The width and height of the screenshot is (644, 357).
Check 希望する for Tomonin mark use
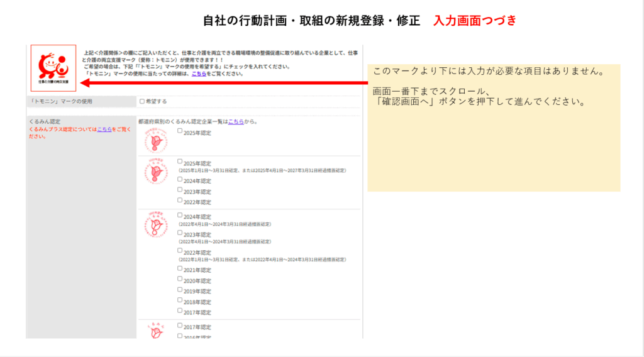[x=142, y=101]
